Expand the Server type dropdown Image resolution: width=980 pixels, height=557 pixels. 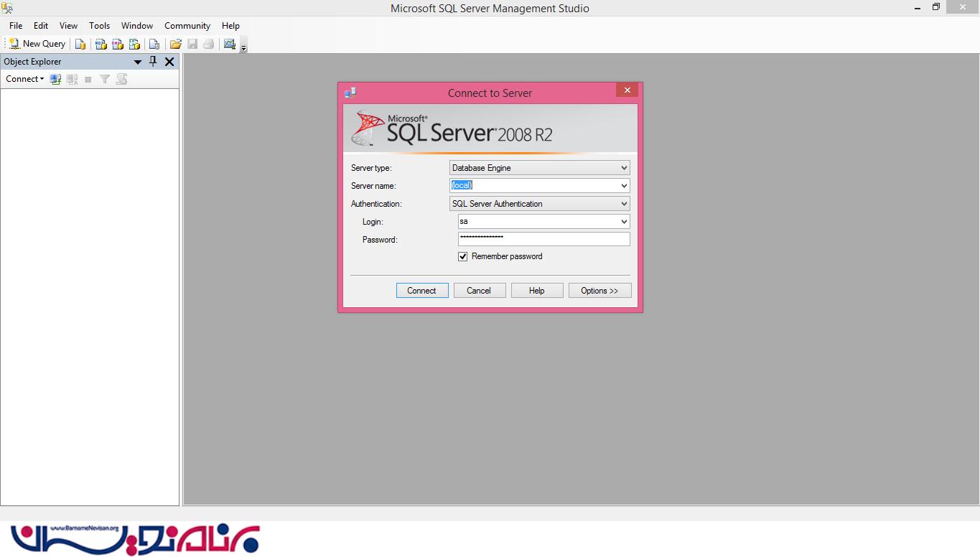point(623,168)
